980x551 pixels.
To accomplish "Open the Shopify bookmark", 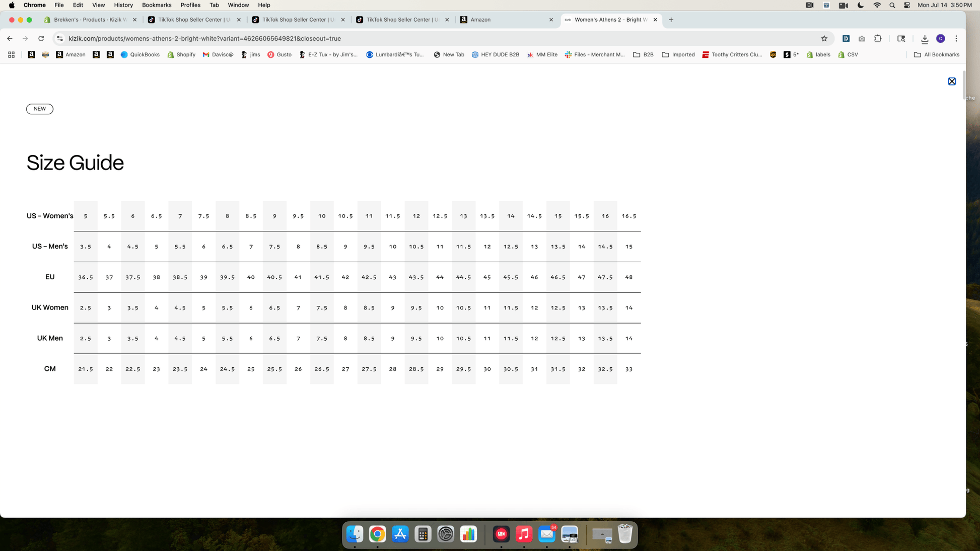I will [x=181, y=54].
